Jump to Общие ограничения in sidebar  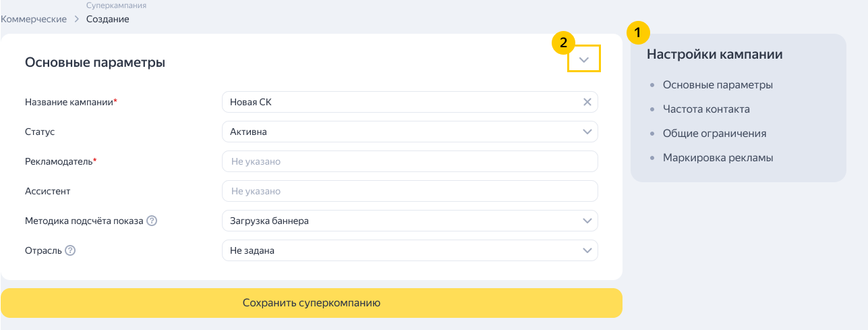pos(714,134)
